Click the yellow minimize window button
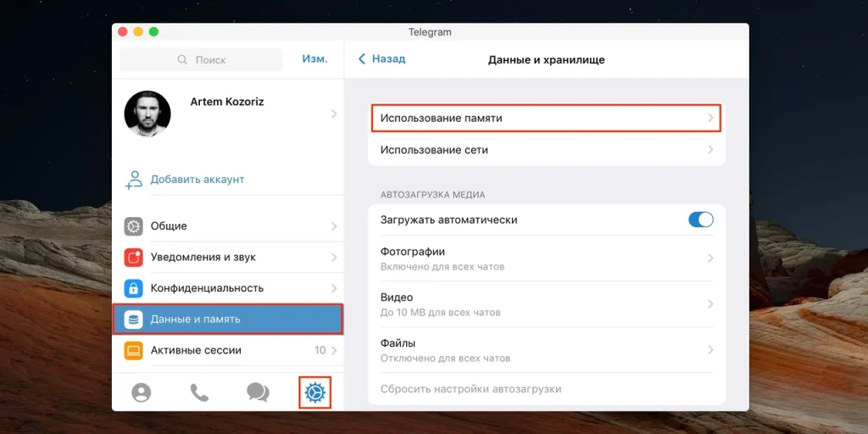Viewport: 868px width, 434px height. 138,32
